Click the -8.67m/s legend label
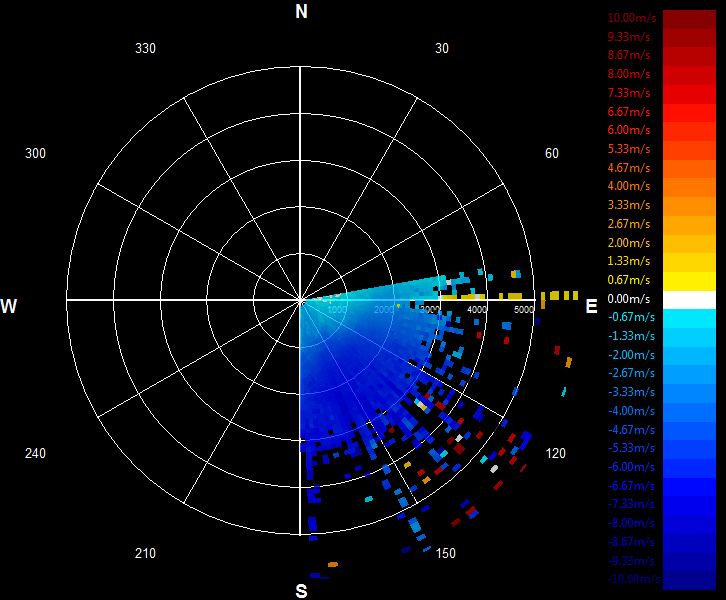Viewport: 726px width, 600px height. coord(631,542)
